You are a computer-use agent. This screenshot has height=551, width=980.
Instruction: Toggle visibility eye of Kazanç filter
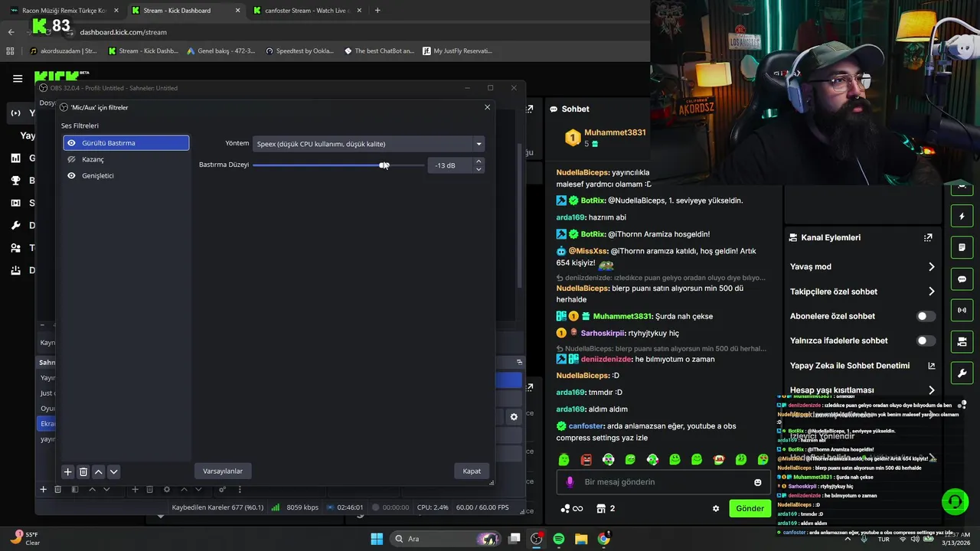click(71, 159)
